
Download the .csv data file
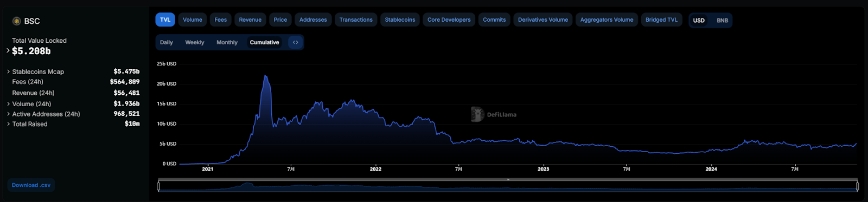(x=31, y=185)
